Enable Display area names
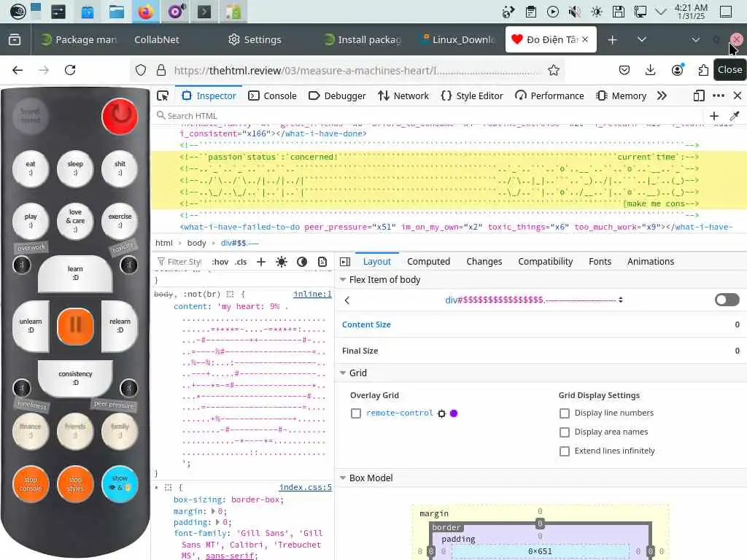The height and width of the screenshot is (560, 747). coord(565,432)
